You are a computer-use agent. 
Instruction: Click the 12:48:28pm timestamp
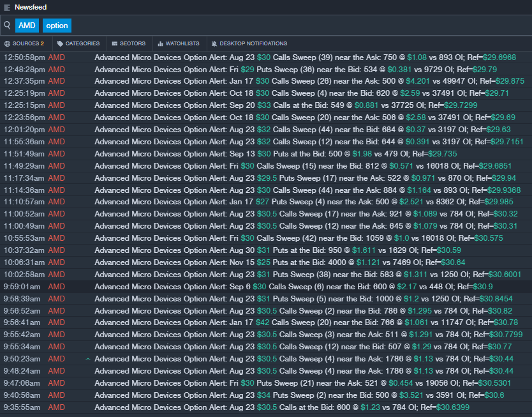pos(24,70)
